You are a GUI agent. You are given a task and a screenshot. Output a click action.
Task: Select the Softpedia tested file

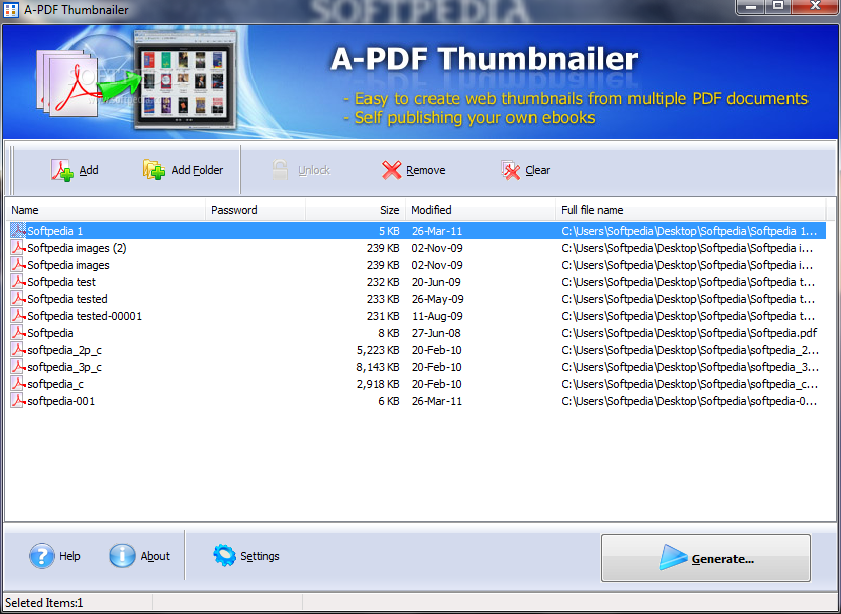tap(67, 299)
